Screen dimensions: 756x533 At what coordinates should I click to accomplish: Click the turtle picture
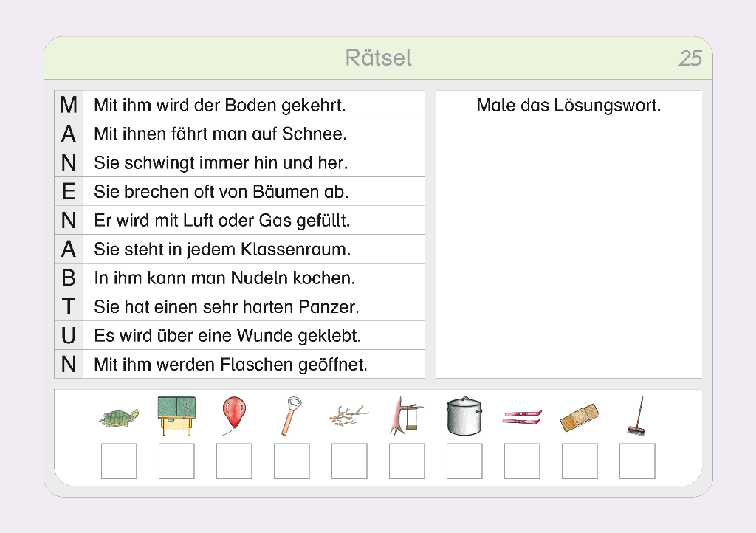(x=119, y=418)
